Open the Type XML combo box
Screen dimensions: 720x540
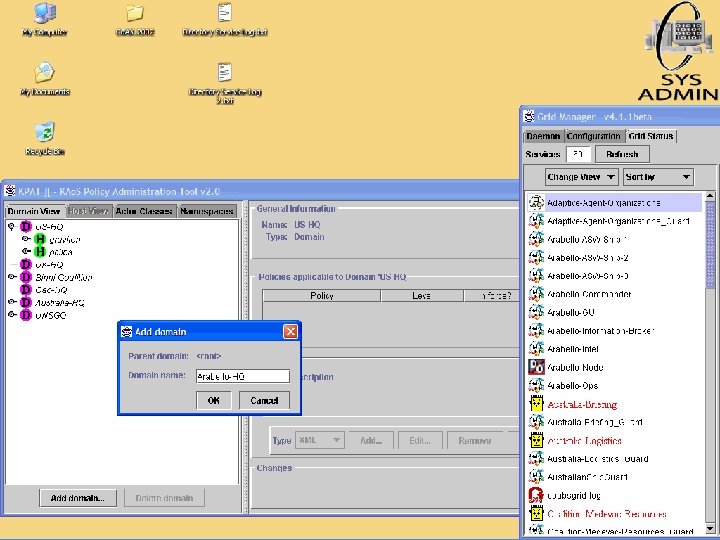(x=319, y=440)
